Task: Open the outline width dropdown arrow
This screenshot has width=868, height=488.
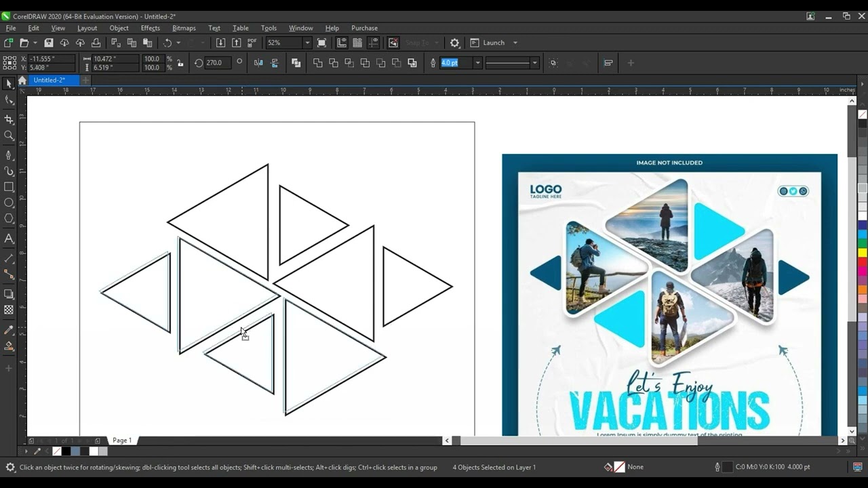Action: [477, 63]
